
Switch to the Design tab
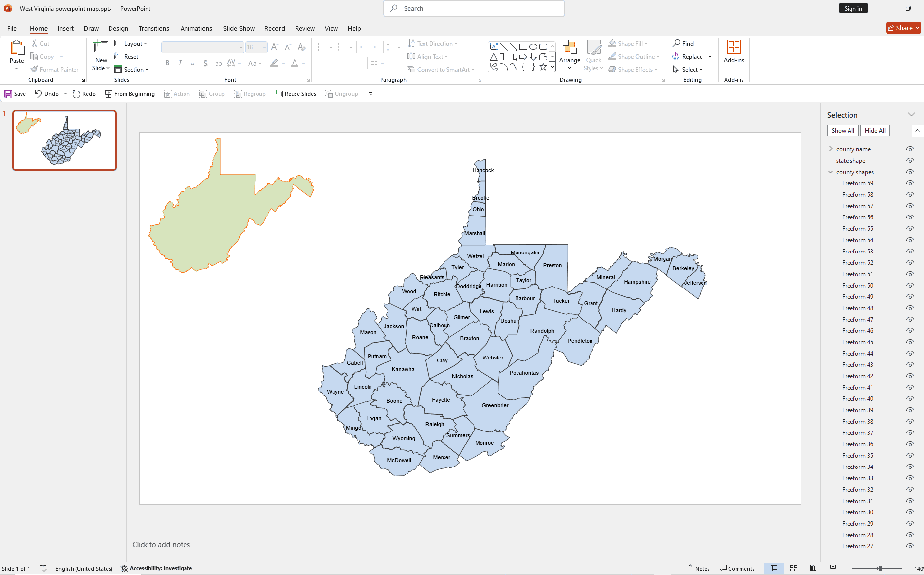(x=118, y=28)
